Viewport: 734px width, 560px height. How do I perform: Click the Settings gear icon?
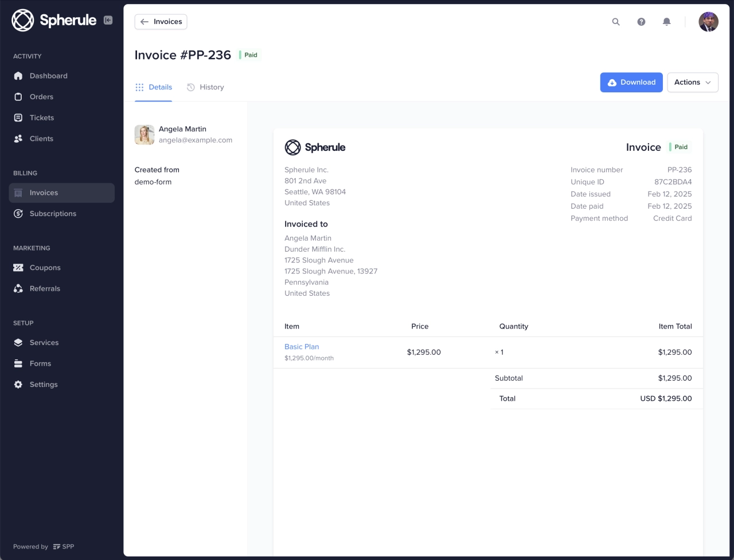pyautogui.click(x=18, y=385)
